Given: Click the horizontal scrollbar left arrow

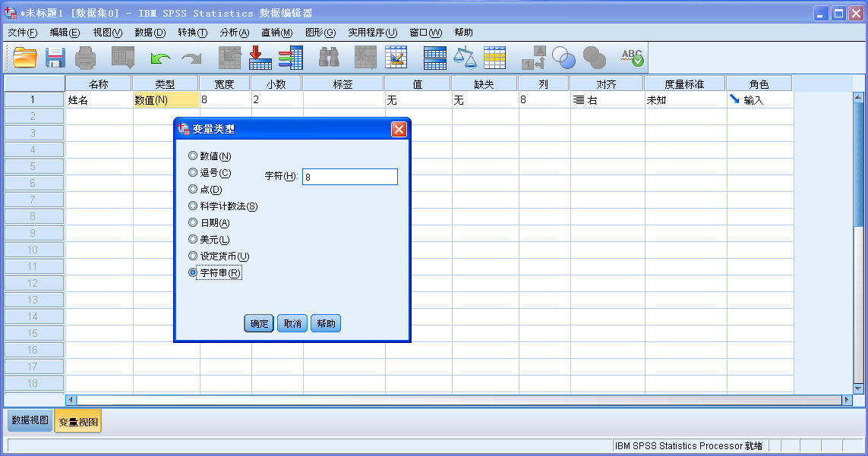Looking at the screenshot, I should point(71,400).
